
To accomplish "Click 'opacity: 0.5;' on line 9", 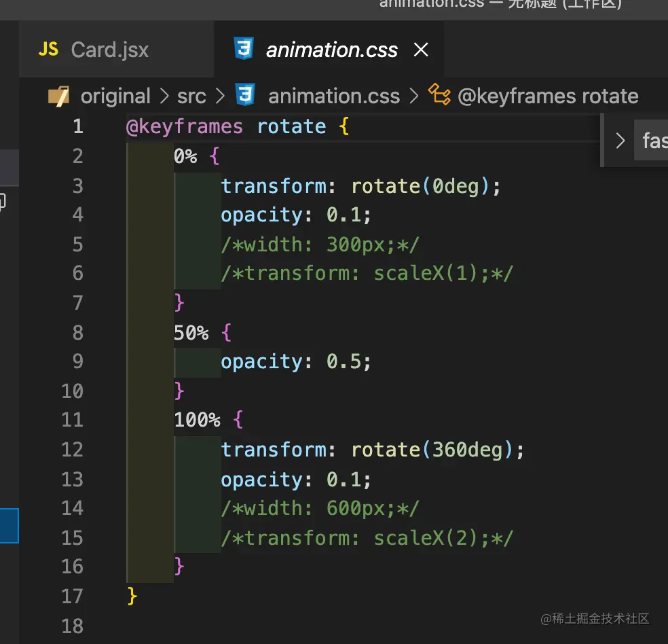I will pyautogui.click(x=296, y=362).
